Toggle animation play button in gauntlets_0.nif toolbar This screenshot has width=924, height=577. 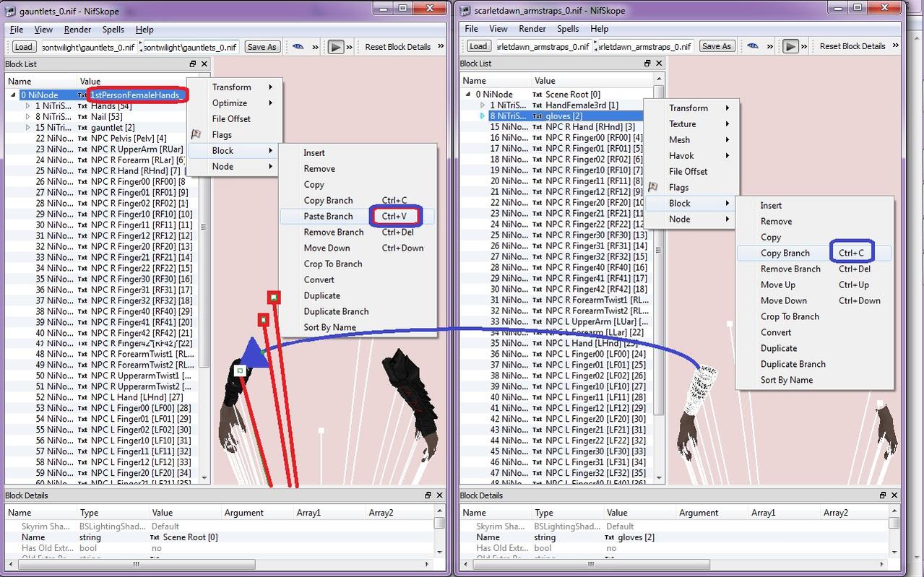[x=336, y=47]
